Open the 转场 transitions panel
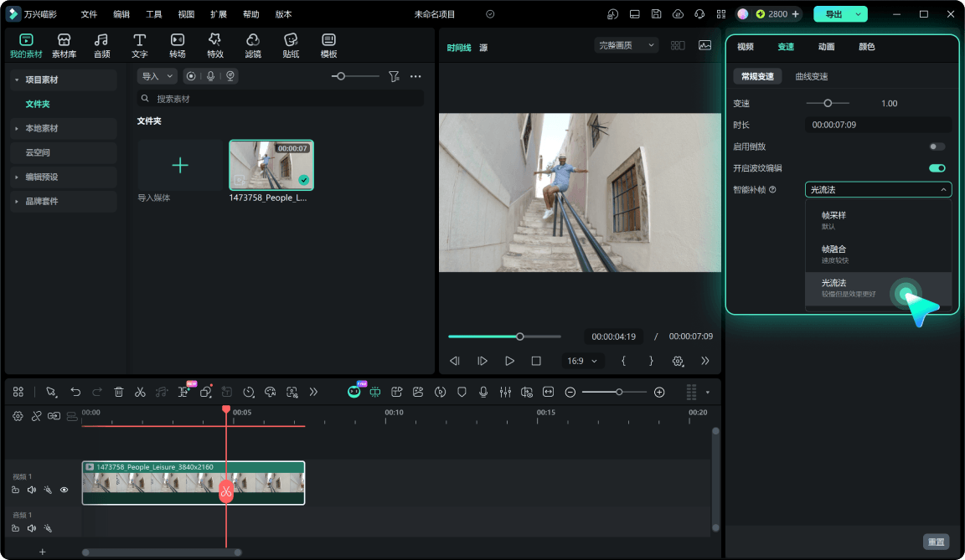 point(178,46)
